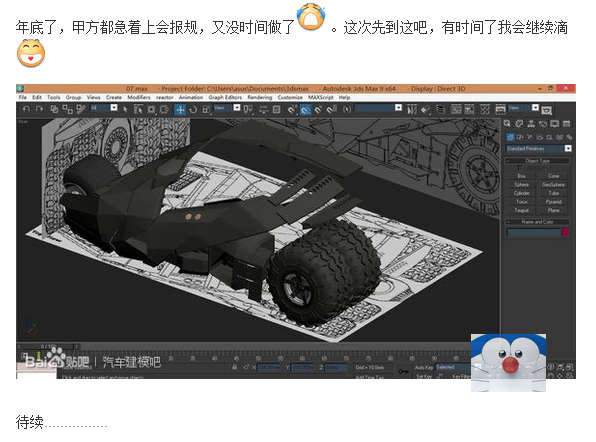Toggle the Percent Snap icon

point(319,109)
